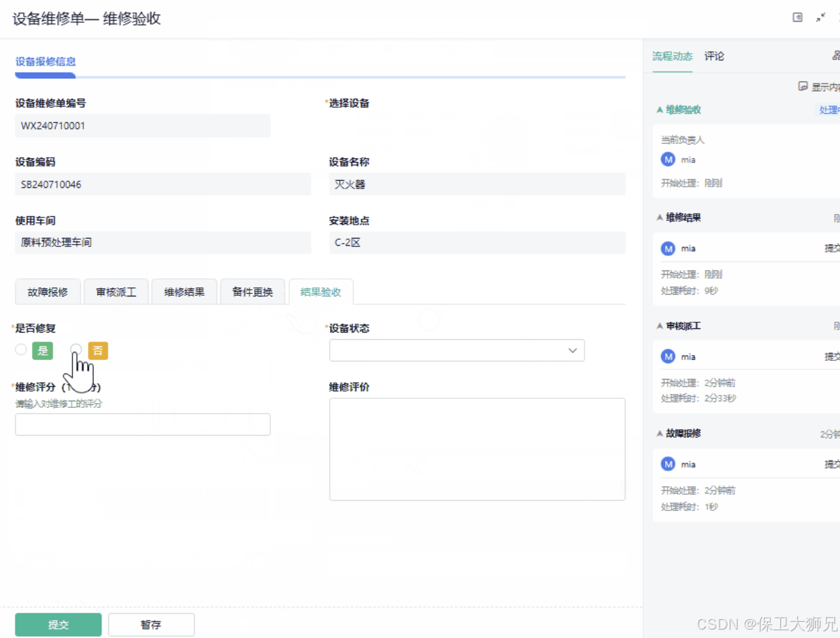Click the 处理耗时: 9秒 text
Viewport: 840px width, 638px height.
pos(689,290)
